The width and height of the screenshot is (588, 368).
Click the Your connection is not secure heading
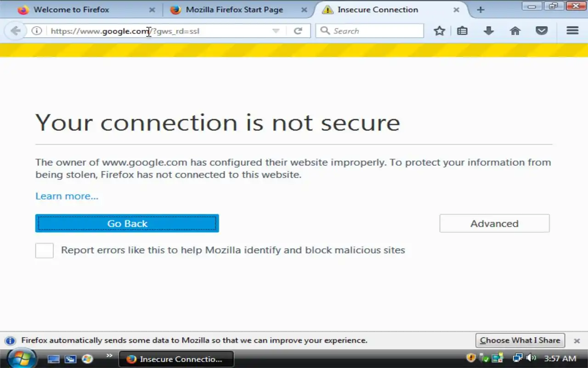point(218,122)
